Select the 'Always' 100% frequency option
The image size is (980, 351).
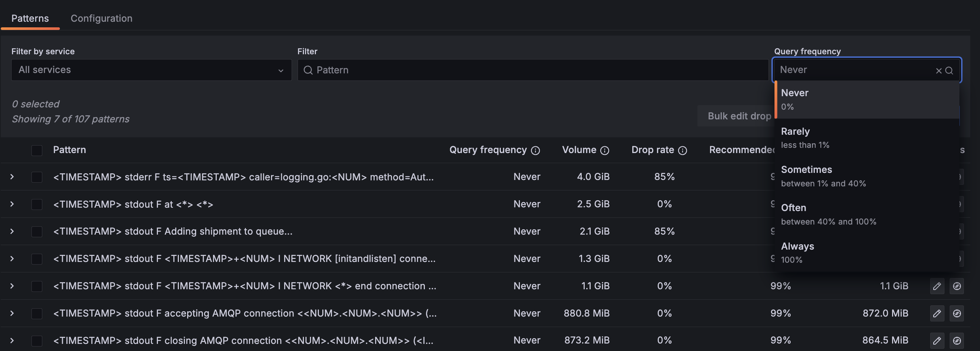tap(797, 252)
